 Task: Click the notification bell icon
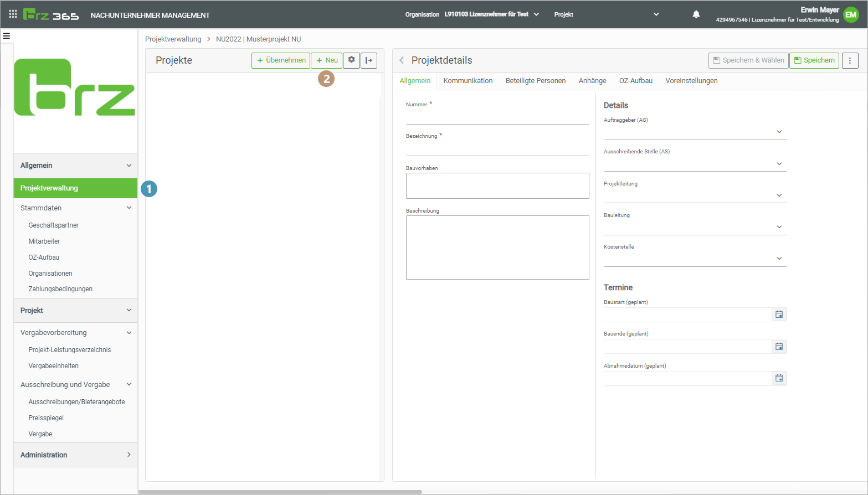tap(696, 14)
